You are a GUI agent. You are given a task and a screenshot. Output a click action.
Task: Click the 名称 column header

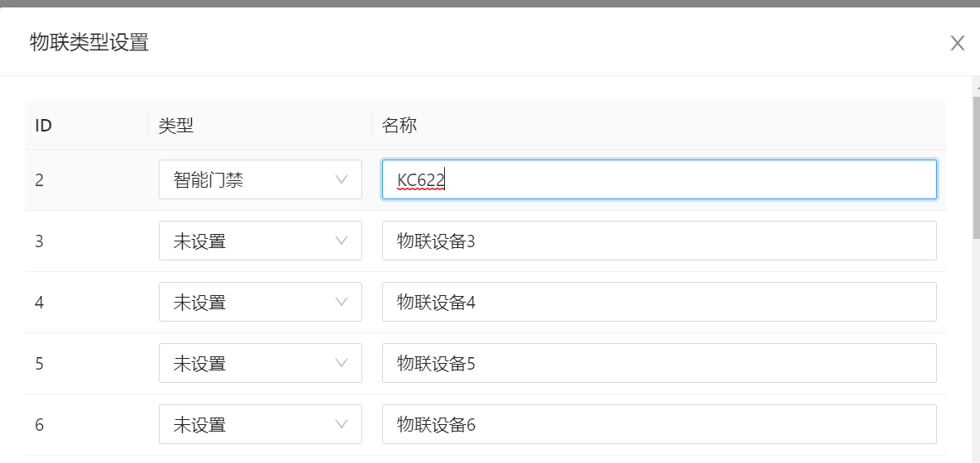(399, 126)
